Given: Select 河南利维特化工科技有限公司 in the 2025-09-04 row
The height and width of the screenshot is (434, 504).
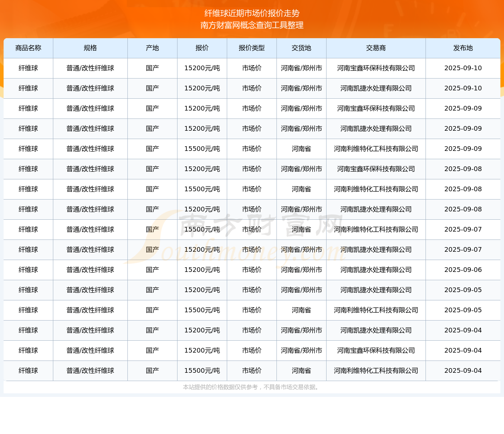Looking at the screenshot, I should (x=376, y=371).
